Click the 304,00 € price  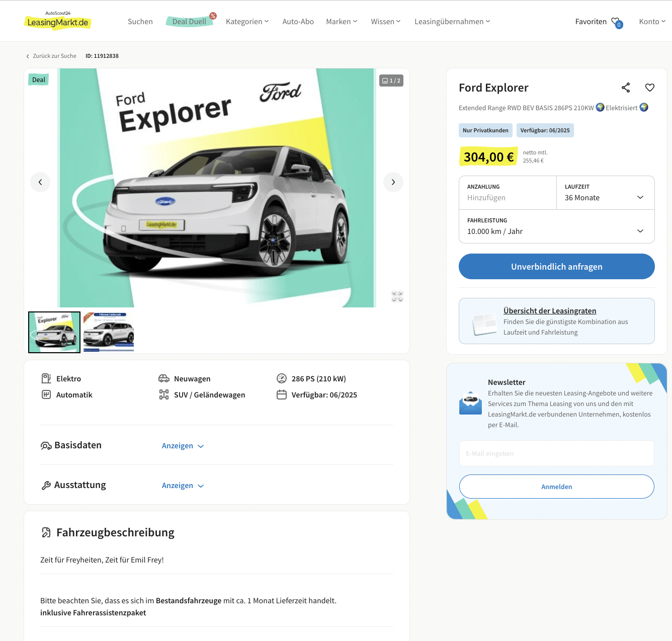click(488, 157)
